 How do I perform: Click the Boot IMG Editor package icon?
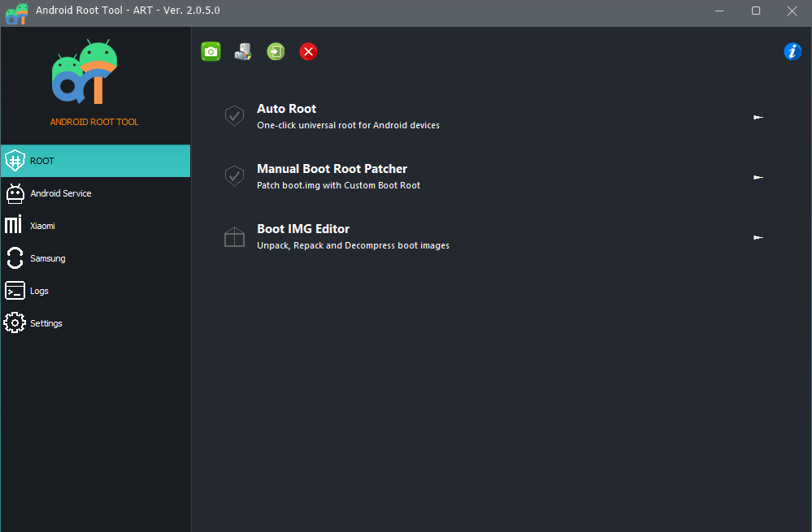[234, 236]
